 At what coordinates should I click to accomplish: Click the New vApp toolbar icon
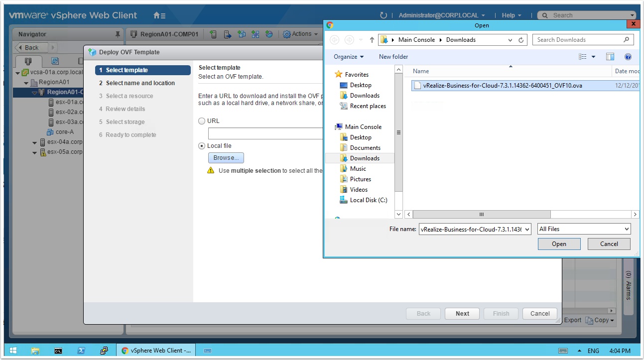(256, 34)
